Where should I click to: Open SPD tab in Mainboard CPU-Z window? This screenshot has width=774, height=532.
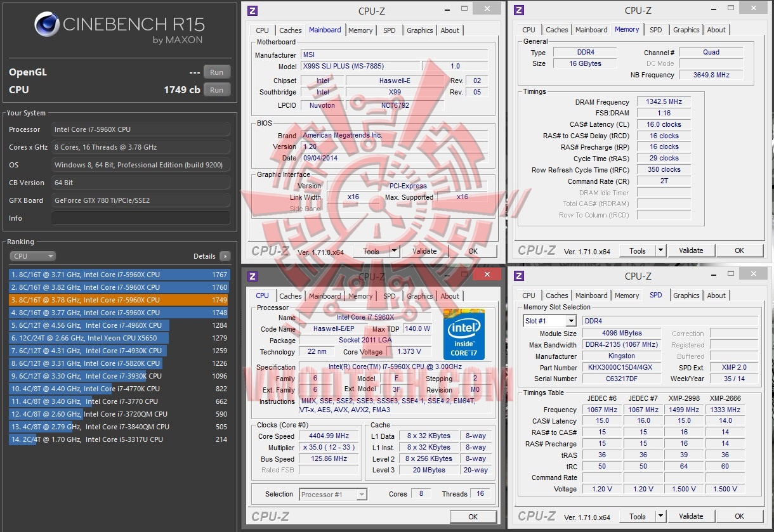point(390,30)
